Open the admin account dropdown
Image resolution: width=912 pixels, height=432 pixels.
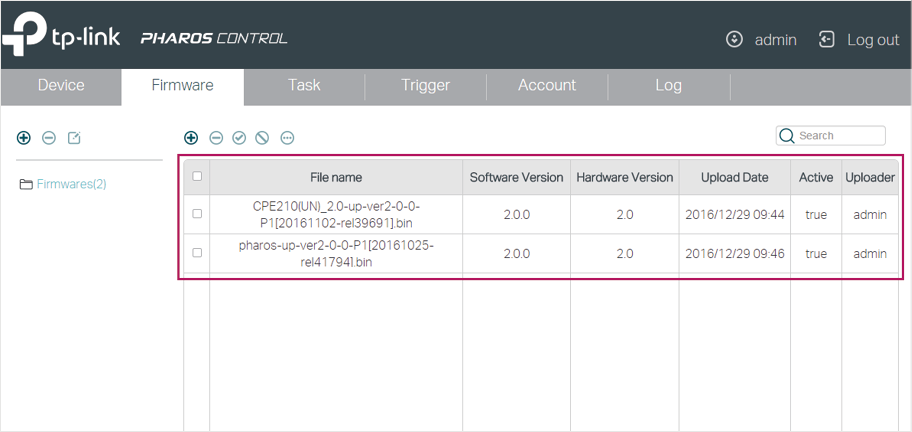pyautogui.click(x=761, y=40)
